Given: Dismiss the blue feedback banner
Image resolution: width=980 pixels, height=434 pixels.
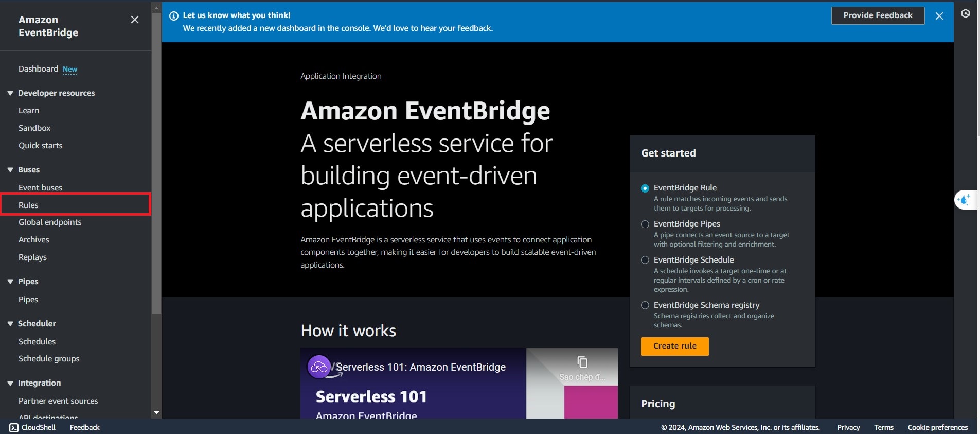Looking at the screenshot, I should pos(939,16).
